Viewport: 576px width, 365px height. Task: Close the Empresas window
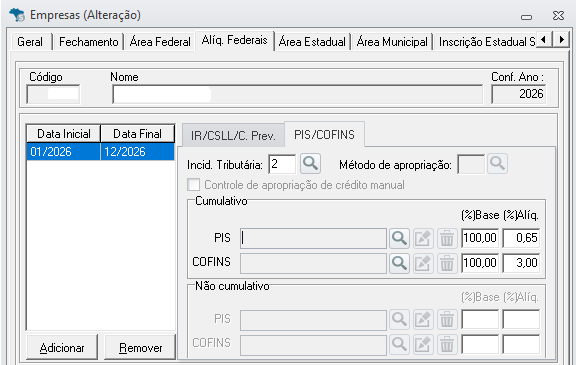(558, 15)
